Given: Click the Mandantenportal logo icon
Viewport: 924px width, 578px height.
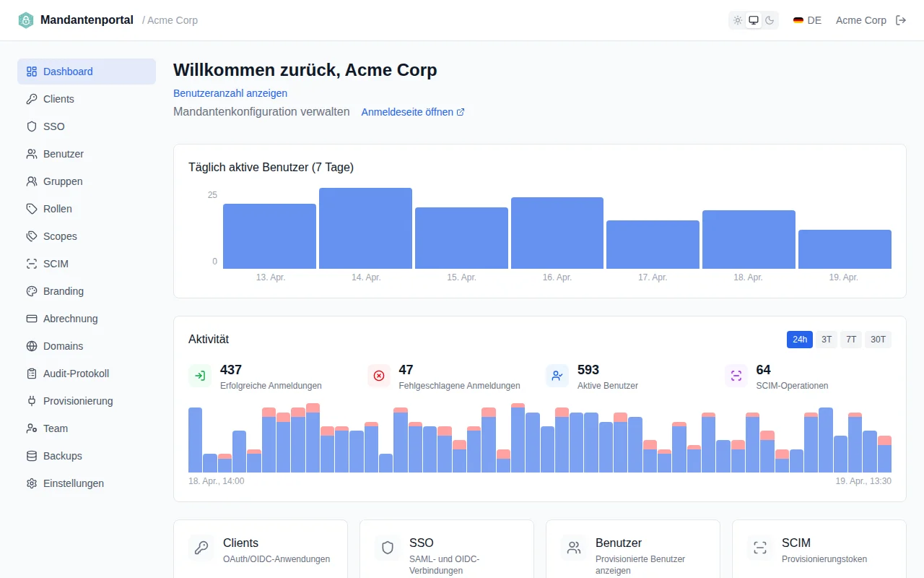Looking at the screenshot, I should [x=26, y=20].
